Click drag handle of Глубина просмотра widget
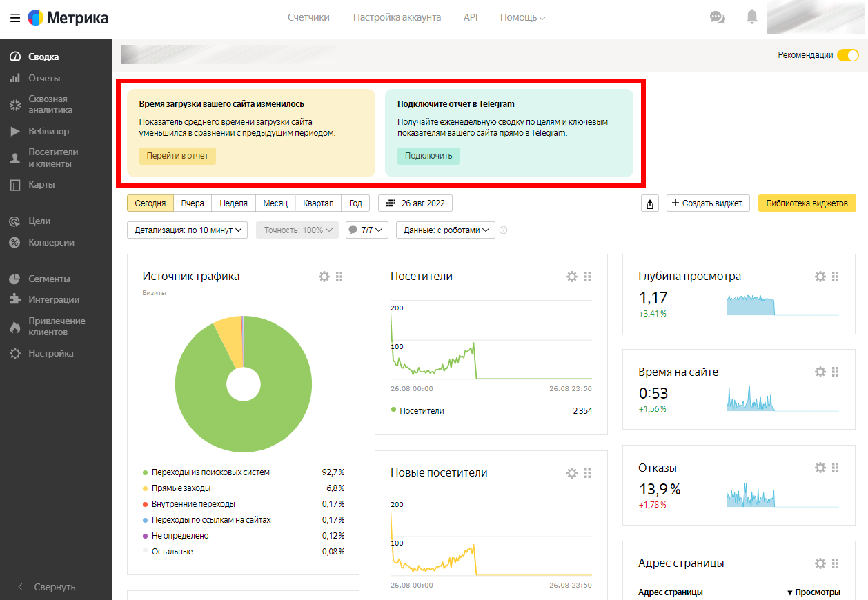The width and height of the screenshot is (868, 600). [x=836, y=277]
